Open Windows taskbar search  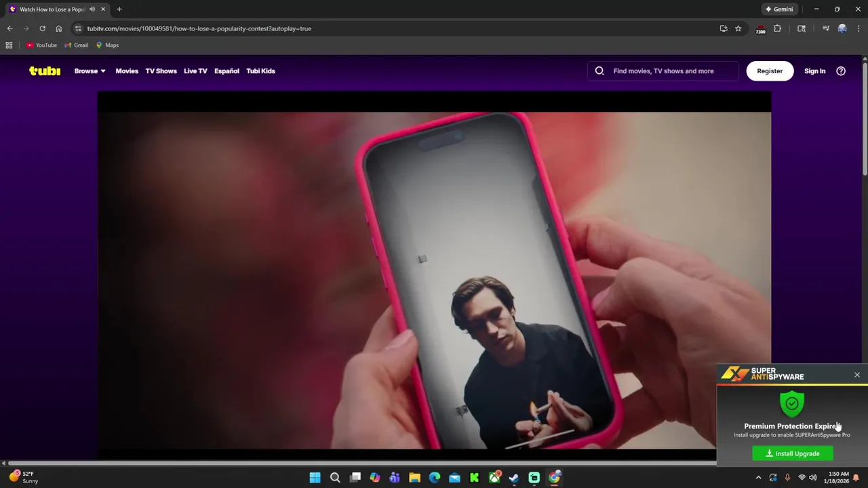pyautogui.click(x=335, y=478)
